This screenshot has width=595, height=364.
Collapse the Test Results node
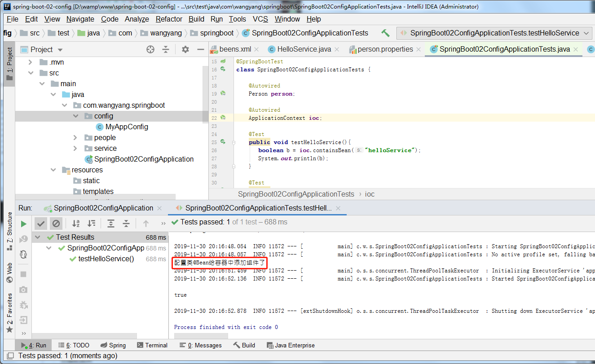tap(38, 237)
